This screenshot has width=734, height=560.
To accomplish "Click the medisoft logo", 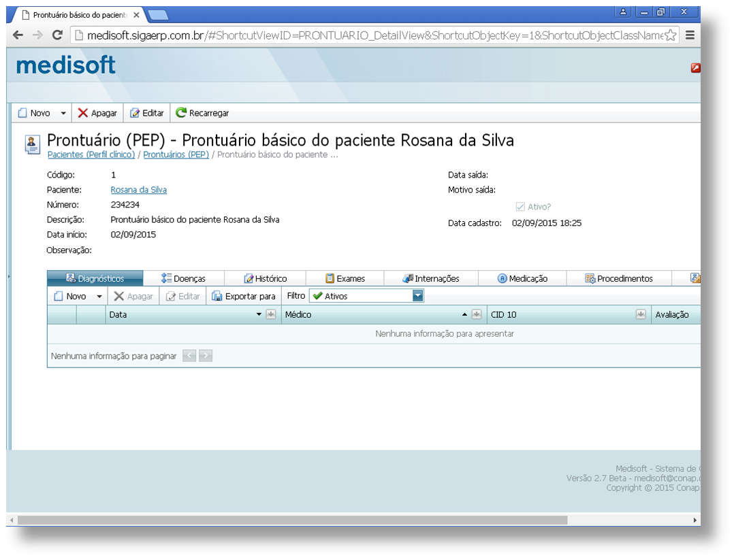I will click(65, 65).
